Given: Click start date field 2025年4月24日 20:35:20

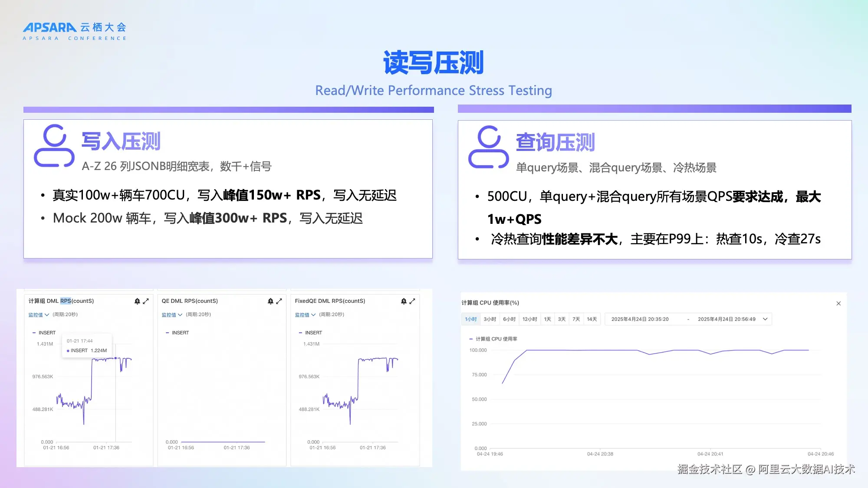Looking at the screenshot, I should 640,319.
